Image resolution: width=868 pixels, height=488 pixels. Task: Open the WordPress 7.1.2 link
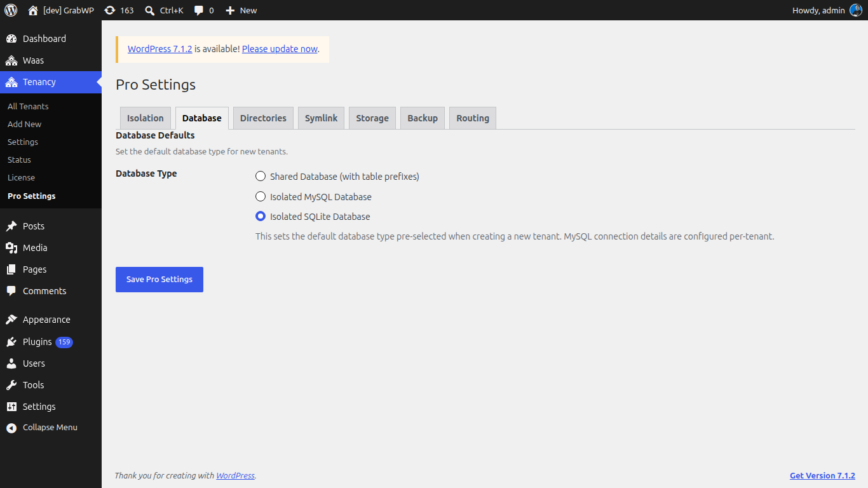click(x=160, y=49)
